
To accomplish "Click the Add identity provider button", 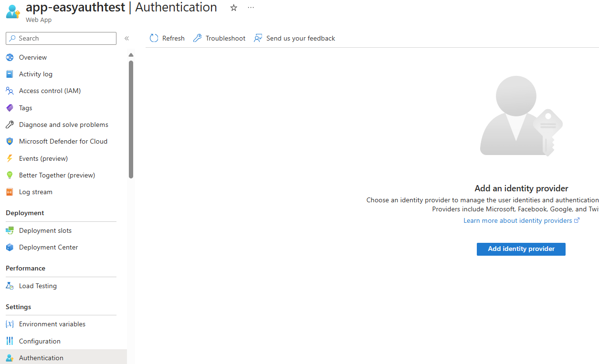I will pyautogui.click(x=521, y=249).
